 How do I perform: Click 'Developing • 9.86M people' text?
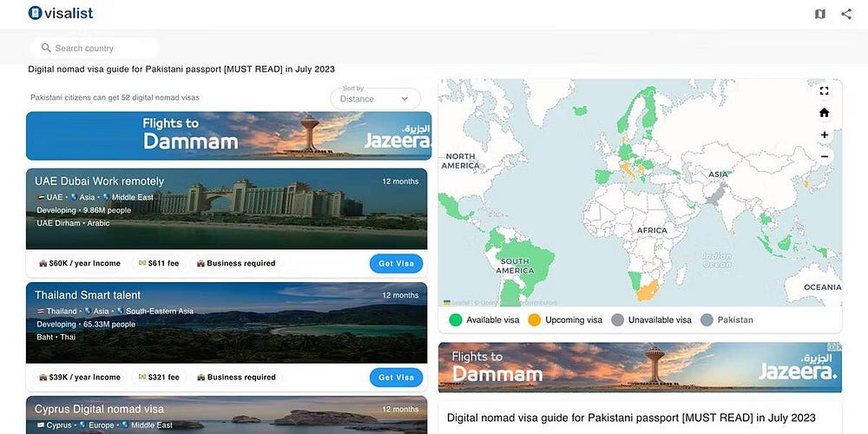click(x=83, y=210)
